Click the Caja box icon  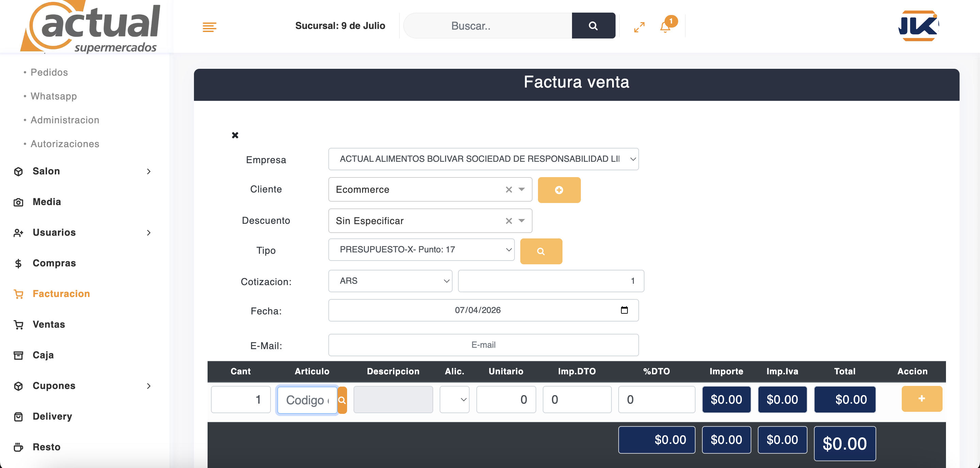pos(18,355)
